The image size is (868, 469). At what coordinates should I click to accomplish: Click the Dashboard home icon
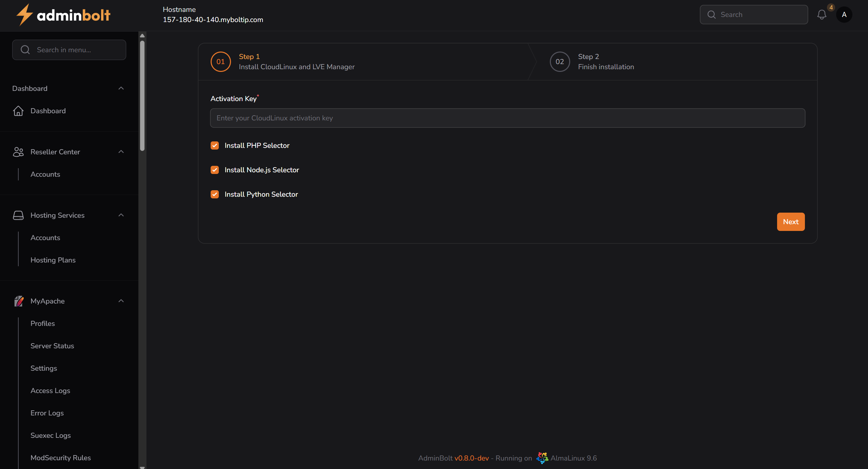point(18,111)
